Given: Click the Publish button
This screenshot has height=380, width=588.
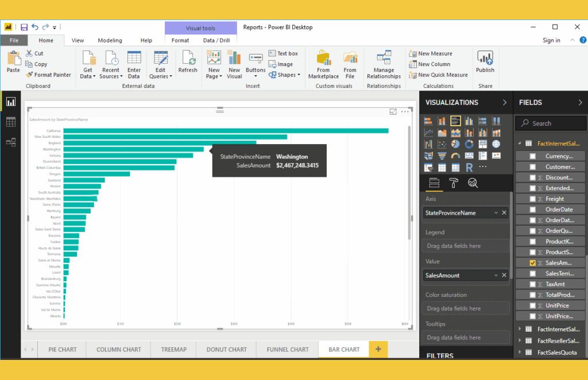Looking at the screenshot, I should [485, 61].
